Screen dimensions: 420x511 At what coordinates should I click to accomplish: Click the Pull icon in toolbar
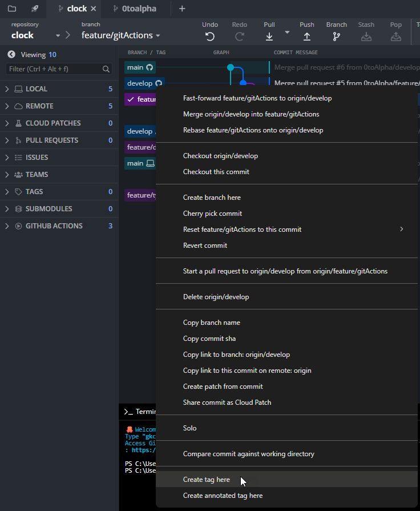(269, 37)
